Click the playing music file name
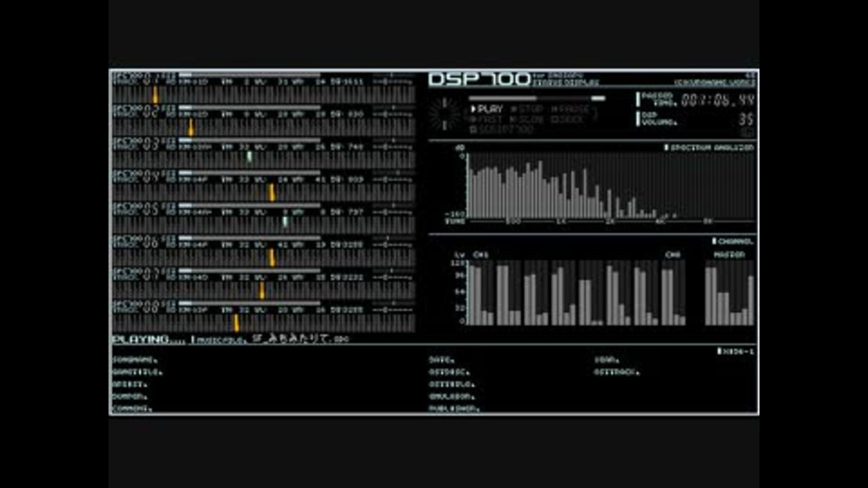This screenshot has height=488, width=868. (x=300, y=339)
